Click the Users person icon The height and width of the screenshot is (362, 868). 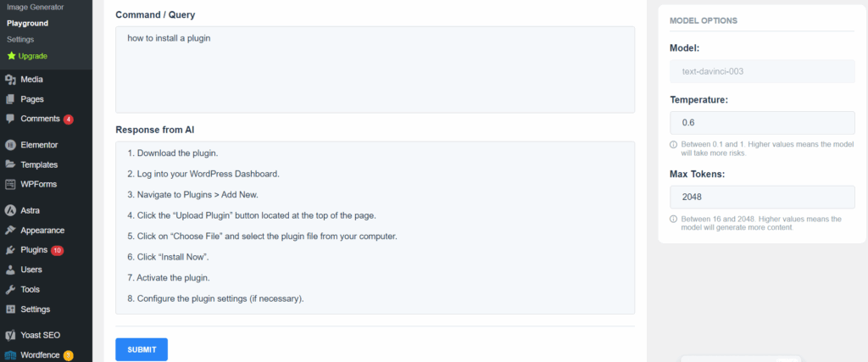click(x=10, y=270)
